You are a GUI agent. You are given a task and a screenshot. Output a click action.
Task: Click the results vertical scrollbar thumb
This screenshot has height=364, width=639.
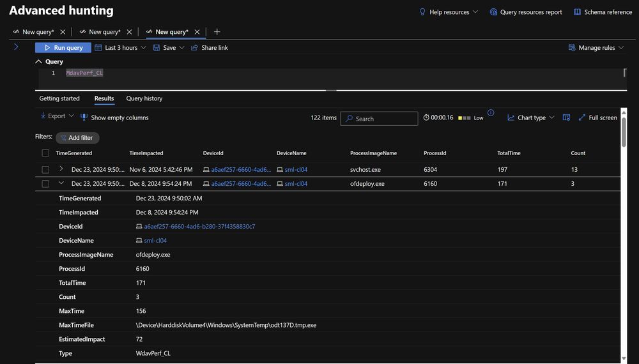[x=624, y=132]
